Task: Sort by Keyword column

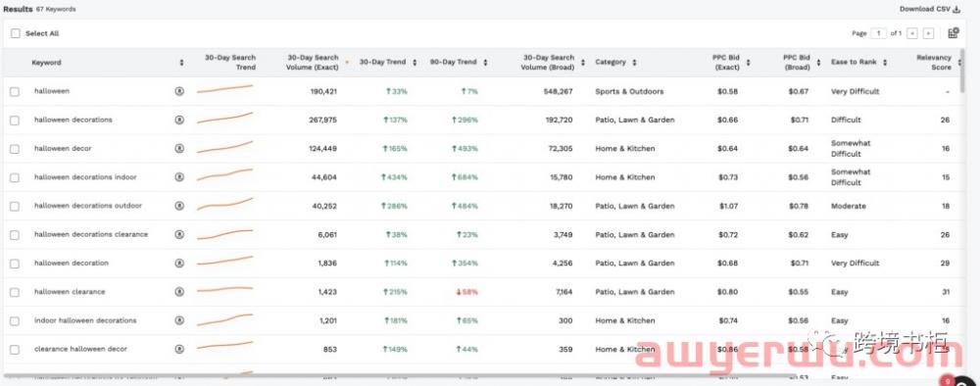Action: 181,63
